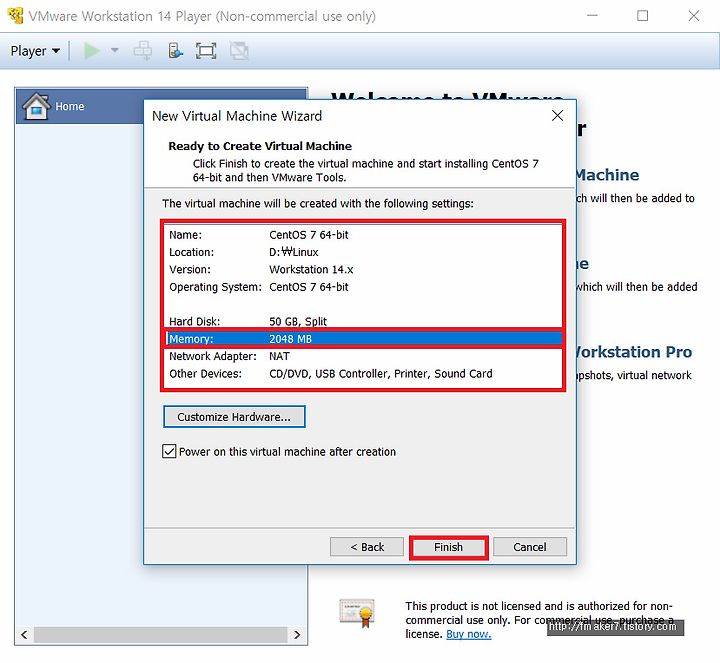Cancel the wizard

tap(529, 547)
